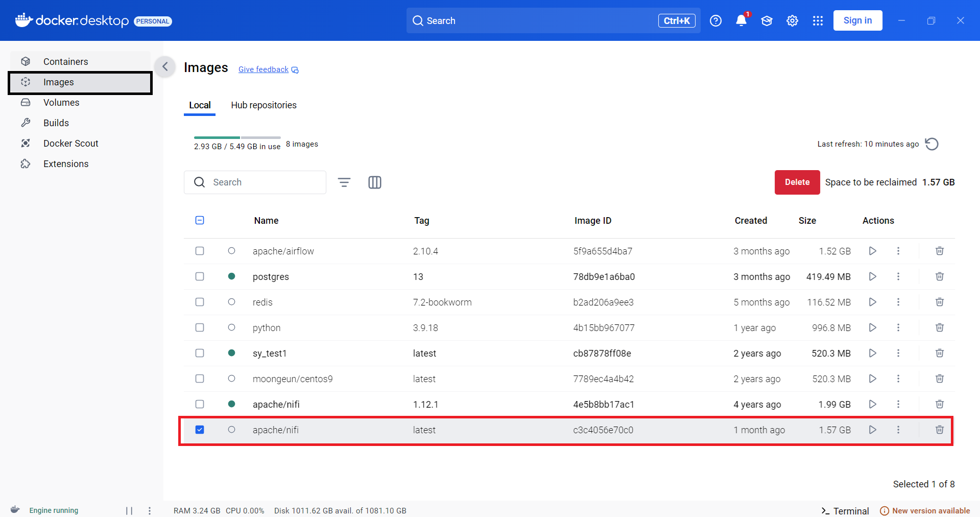Viewport: 980px width, 517px height.
Task: Click the Sign in button
Action: [x=857, y=20]
